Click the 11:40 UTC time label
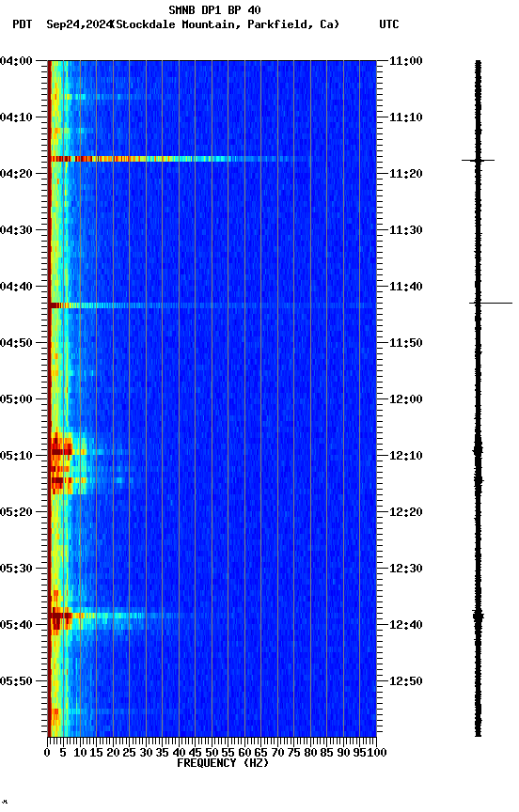 (405, 287)
